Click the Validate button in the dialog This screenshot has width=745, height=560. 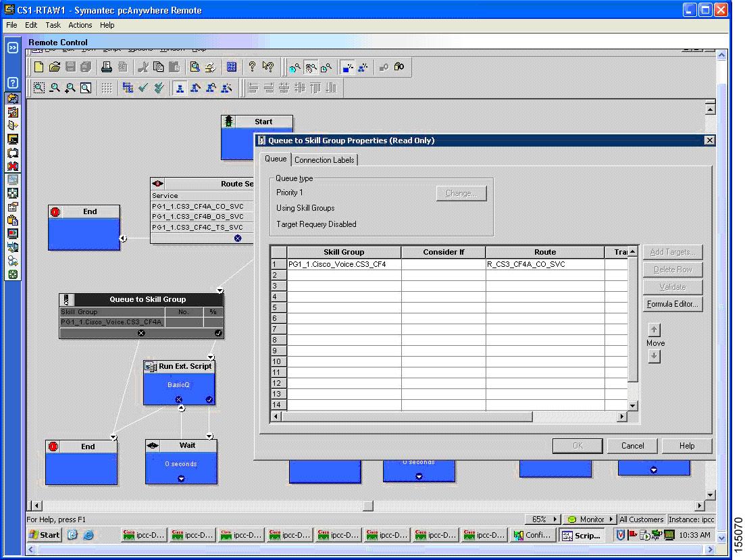click(672, 287)
